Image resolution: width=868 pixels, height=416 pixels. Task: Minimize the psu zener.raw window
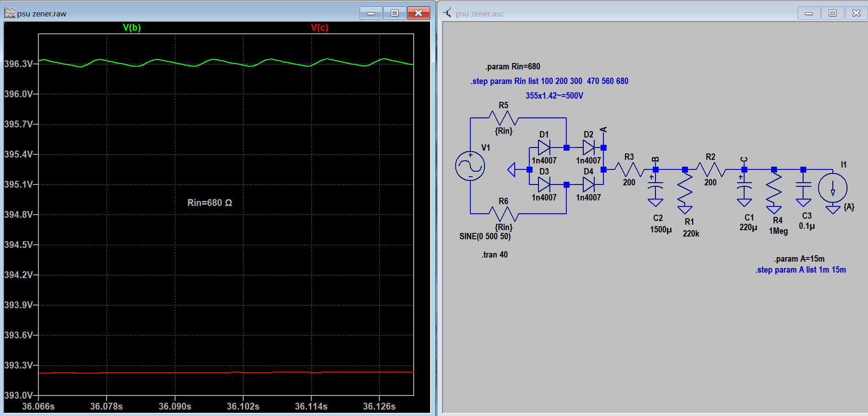[371, 13]
